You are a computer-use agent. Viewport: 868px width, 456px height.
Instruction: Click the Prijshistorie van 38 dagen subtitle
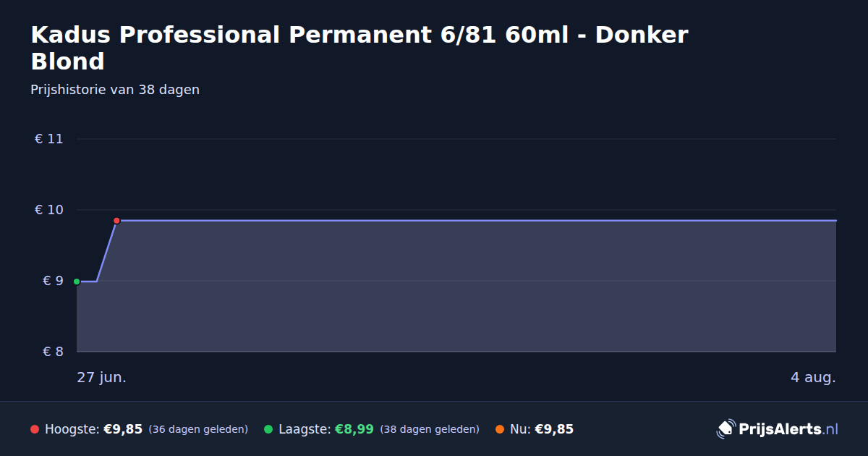point(115,90)
